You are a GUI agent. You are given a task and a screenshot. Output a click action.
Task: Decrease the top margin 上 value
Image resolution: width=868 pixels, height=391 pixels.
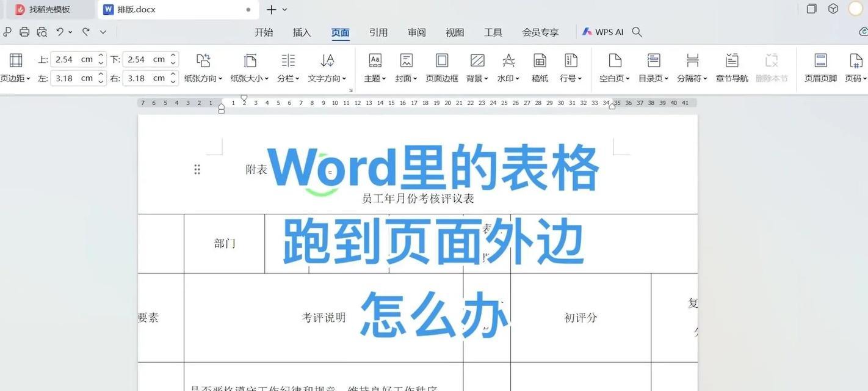point(101,63)
